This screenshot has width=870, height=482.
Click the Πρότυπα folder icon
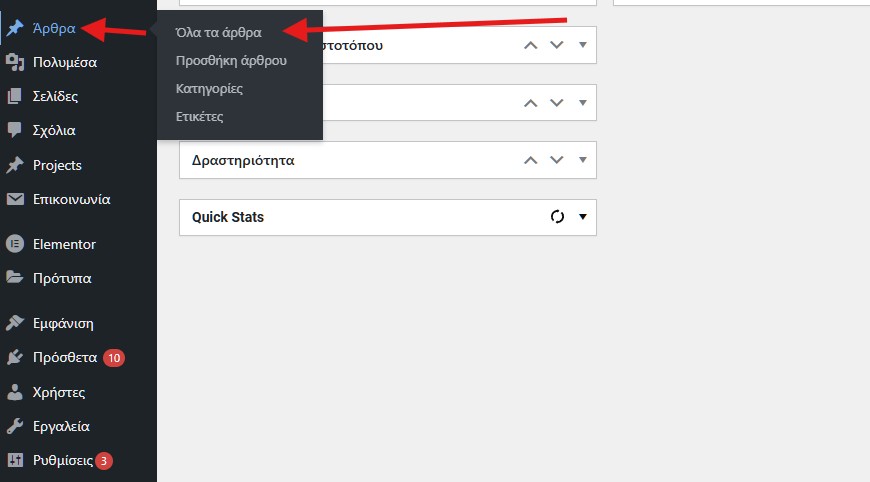point(15,277)
